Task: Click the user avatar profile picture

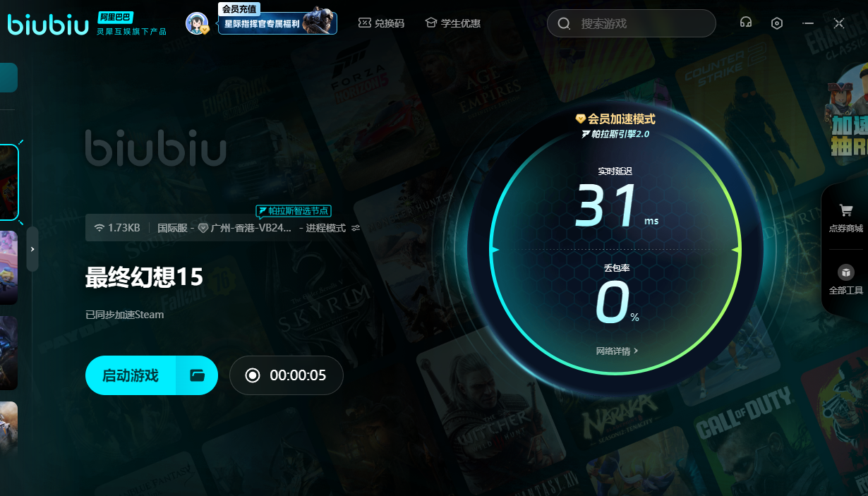Action: pyautogui.click(x=197, y=23)
